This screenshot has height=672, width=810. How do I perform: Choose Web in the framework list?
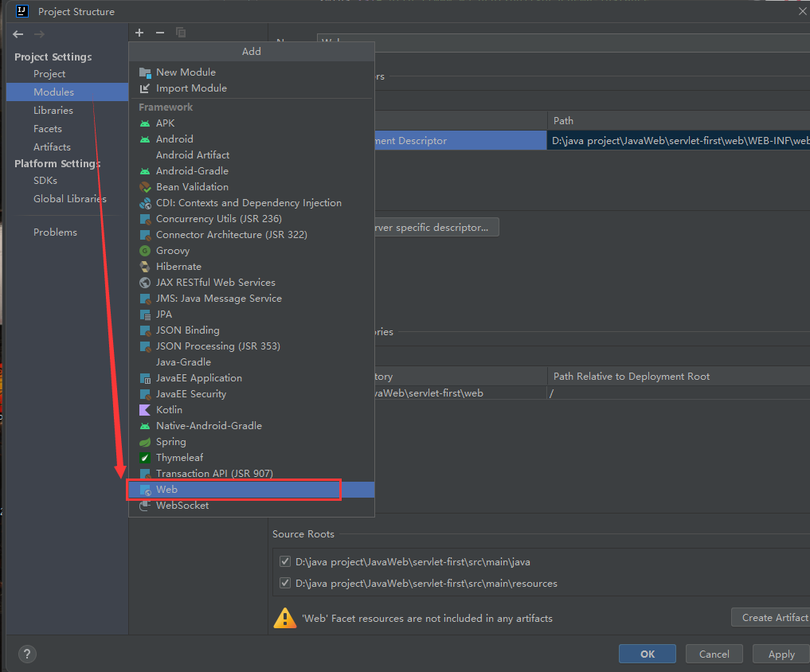tap(166, 490)
